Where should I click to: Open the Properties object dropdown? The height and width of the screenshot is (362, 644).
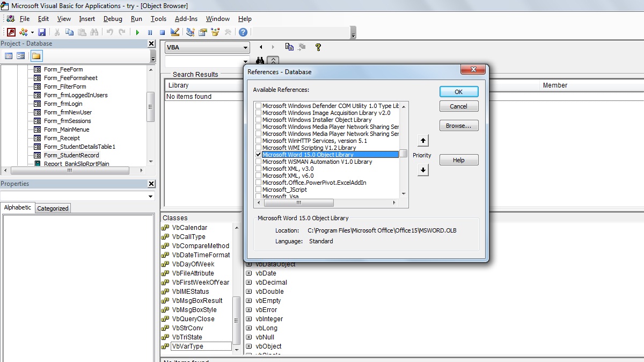[x=150, y=197]
